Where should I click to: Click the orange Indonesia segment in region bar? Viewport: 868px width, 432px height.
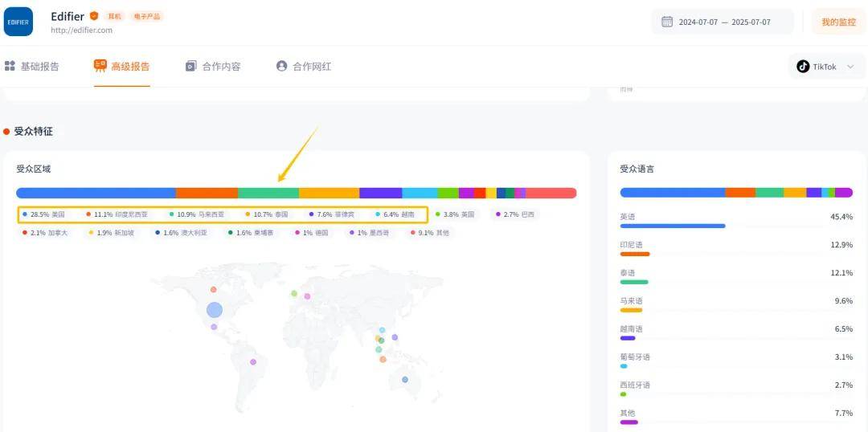[207, 193]
